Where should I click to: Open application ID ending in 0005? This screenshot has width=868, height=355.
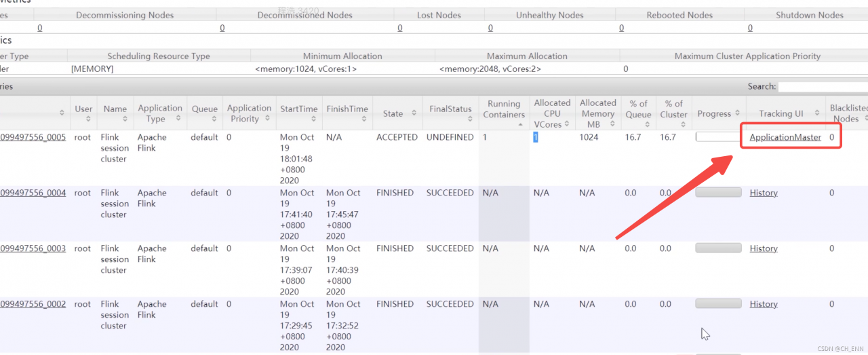(33, 138)
